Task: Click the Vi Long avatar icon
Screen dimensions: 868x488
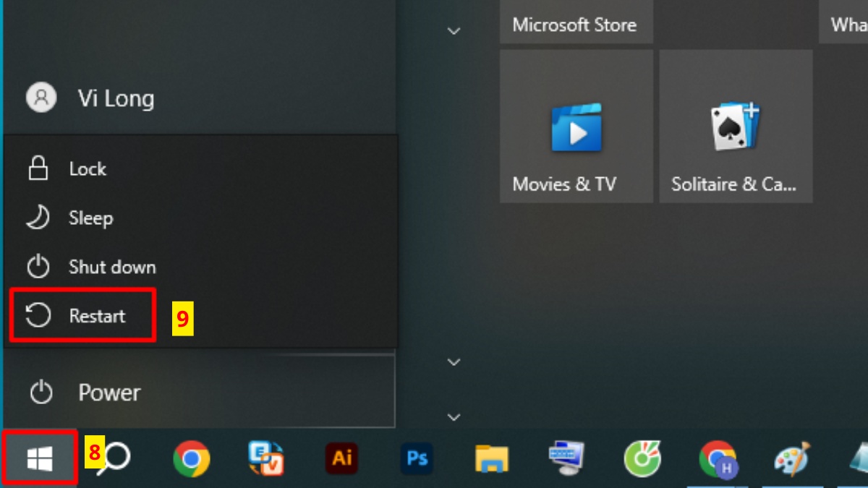Action: coord(41,98)
